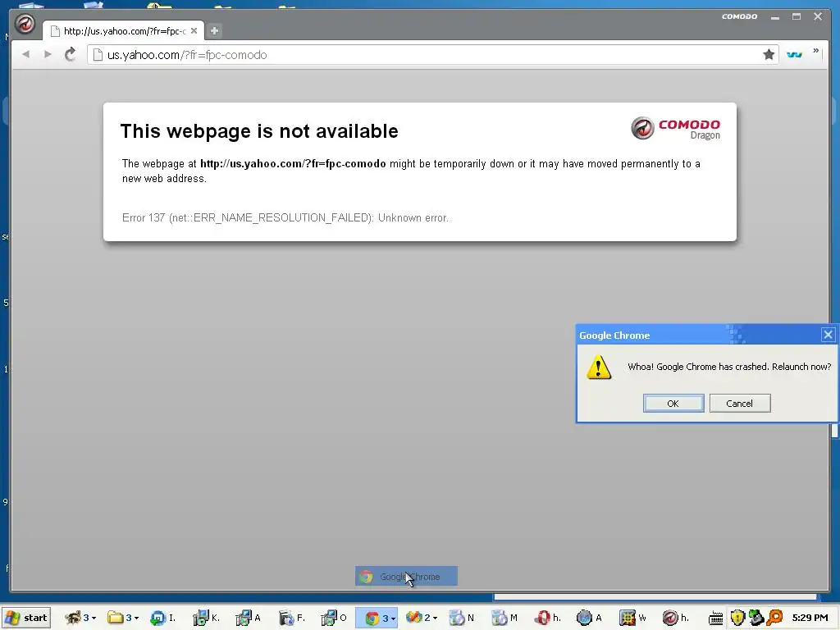Switch to the taskbar item labeled N
The image size is (840, 630).
(x=461, y=618)
